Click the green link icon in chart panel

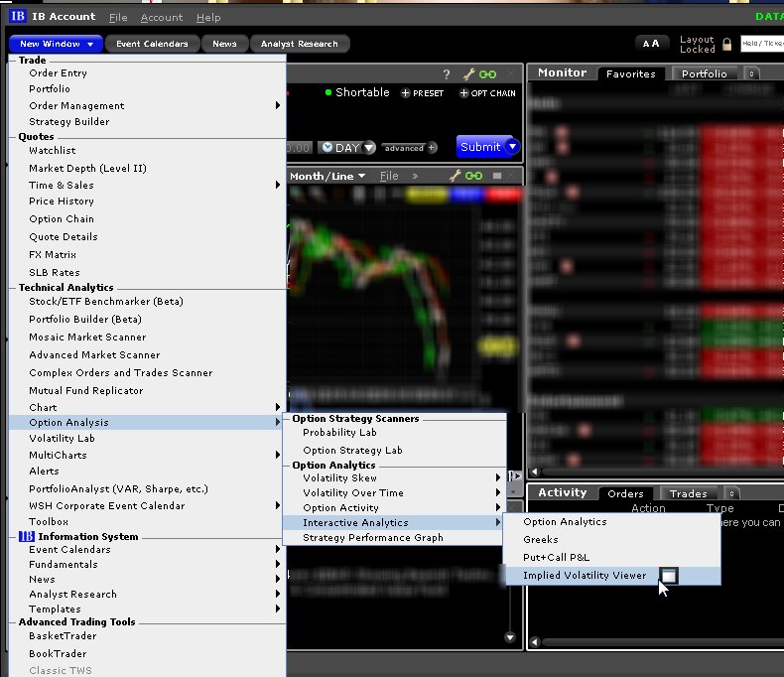coord(473,176)
